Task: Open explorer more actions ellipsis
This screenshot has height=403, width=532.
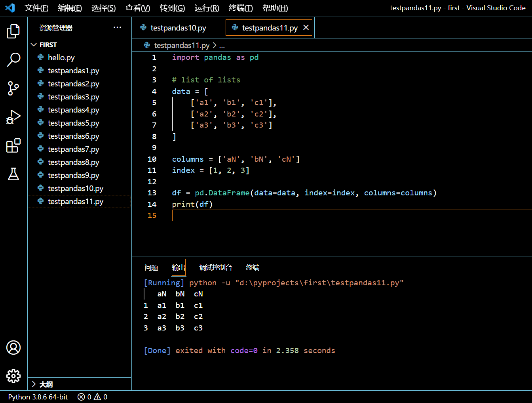Action: click(117, 27)
